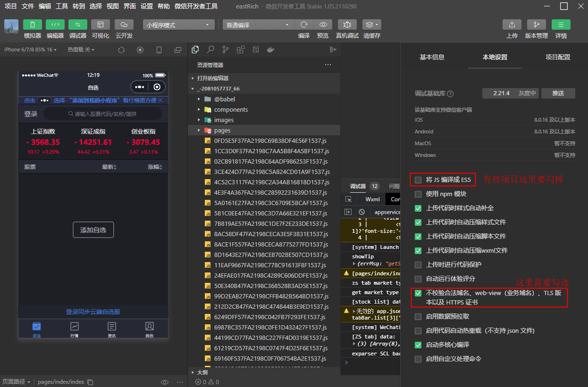Open Version Management (版本管理)
Image resolution: width=588 pixels, height=387 pixels.
coord(537,25)
